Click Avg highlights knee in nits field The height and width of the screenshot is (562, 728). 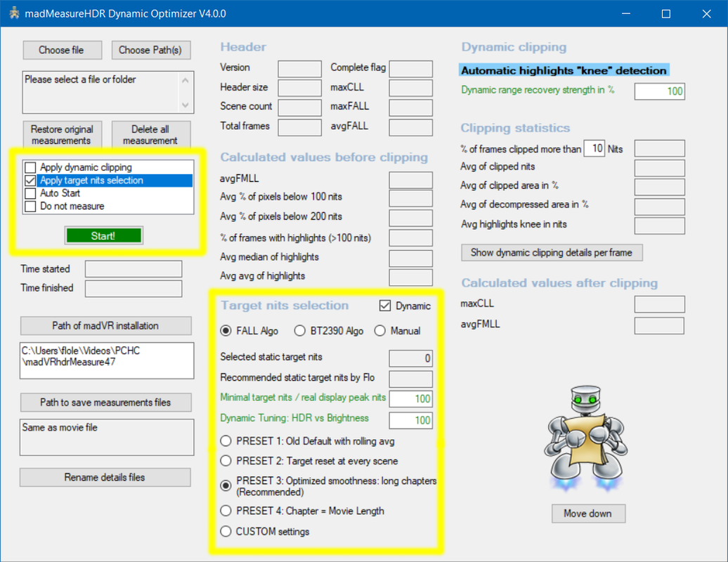660,226
